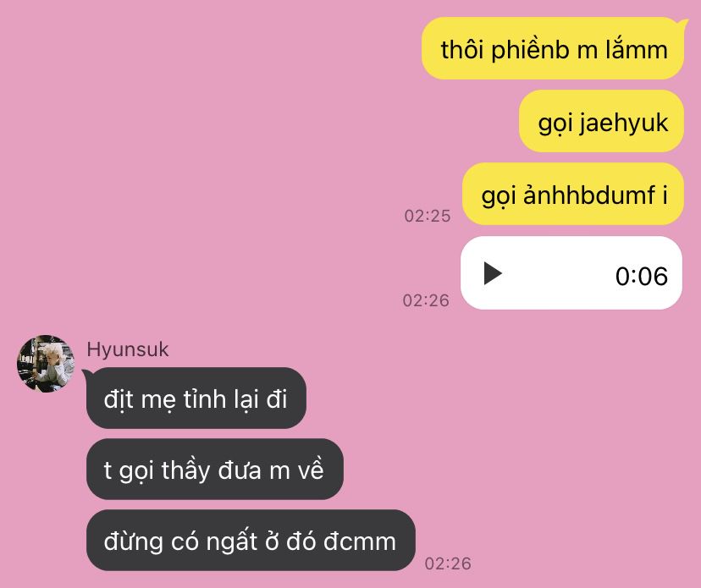The image size is (701, 588).
Task: Click the white voice message bubble
Action: tap(571, 272)
